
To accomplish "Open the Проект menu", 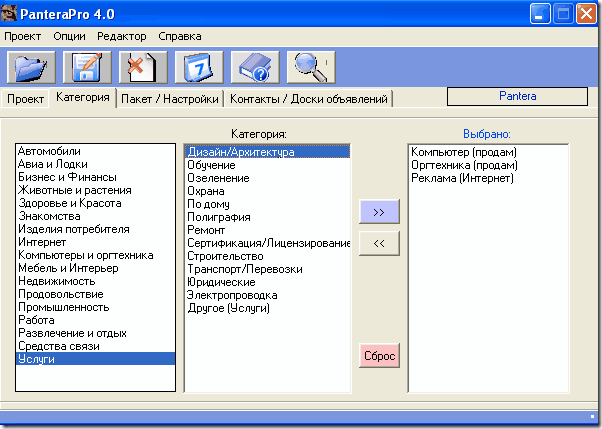I will pyautogui.click(x=23, y=36).
